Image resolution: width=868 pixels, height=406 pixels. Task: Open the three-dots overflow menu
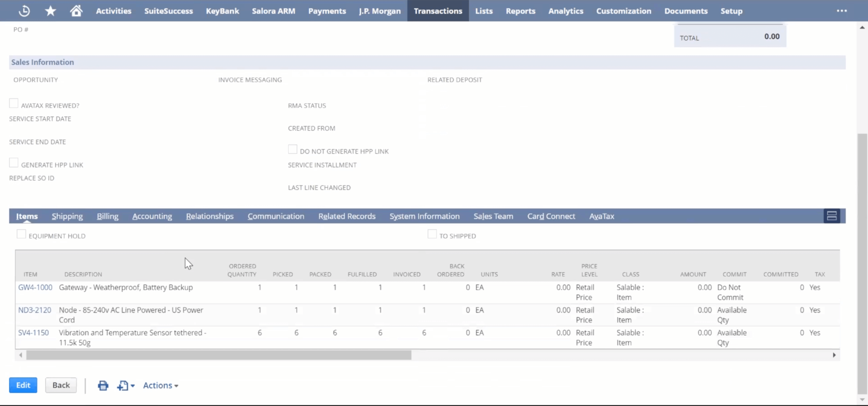(x=842, y=11)
